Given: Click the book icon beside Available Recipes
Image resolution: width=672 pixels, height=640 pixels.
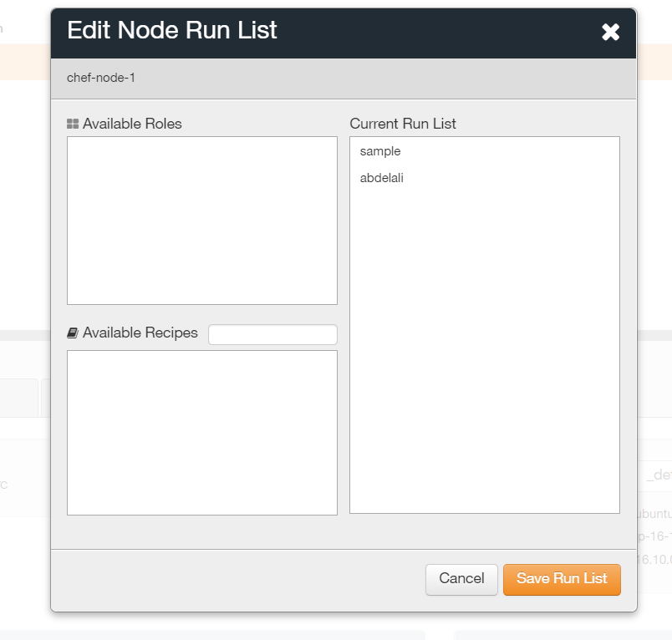Looking at the screenshot, I should (73, 333).
